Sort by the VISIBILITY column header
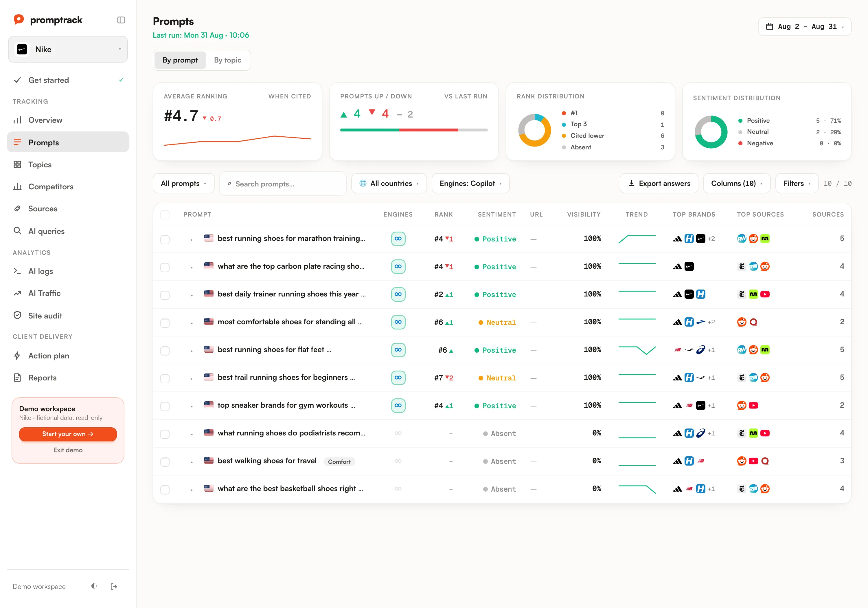 [x=584, y=215]
